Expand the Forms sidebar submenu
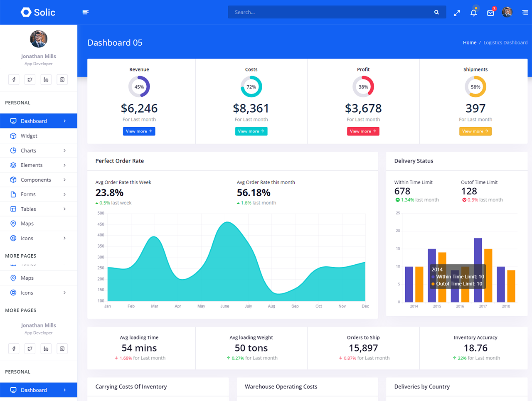The height and width of the screenshot is (401, 532). tap(38, 194)
